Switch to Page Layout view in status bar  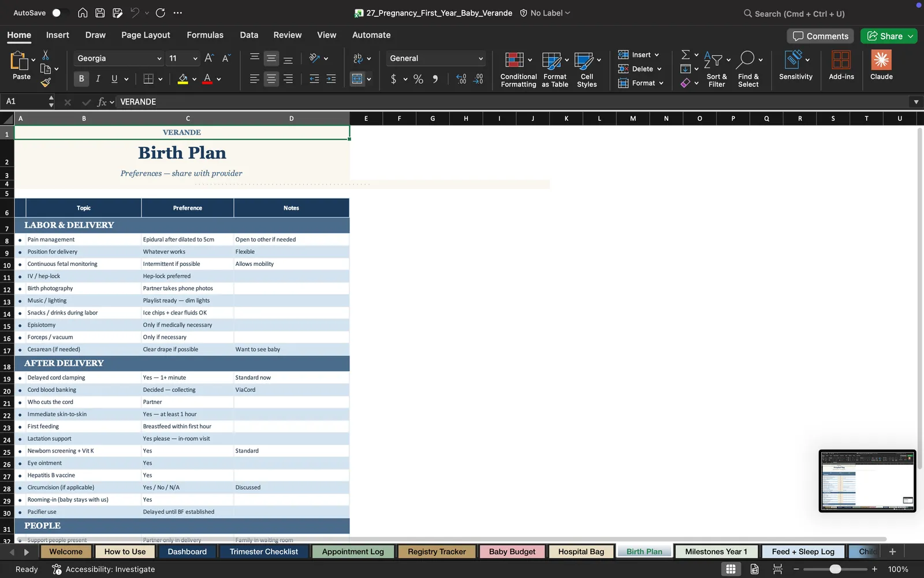pyautogui.click(x=754, y=569)
